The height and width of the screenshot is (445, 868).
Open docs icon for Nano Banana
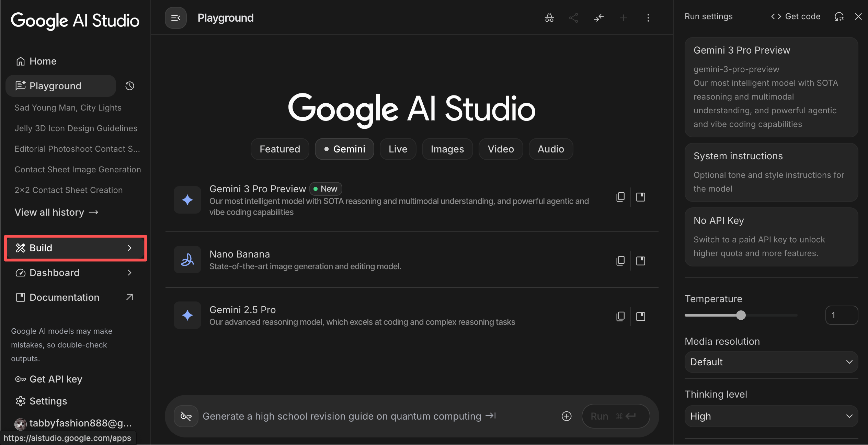point(640,261)
